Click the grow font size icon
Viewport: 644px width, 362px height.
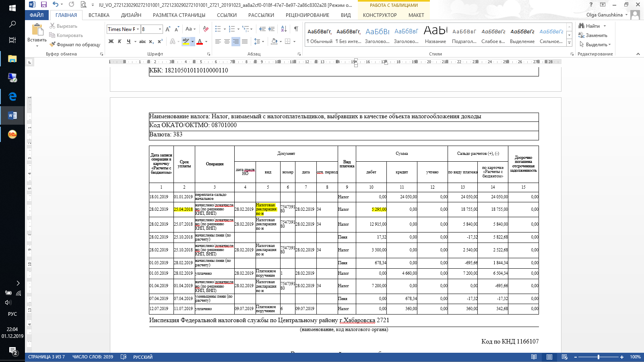(168, 29)
